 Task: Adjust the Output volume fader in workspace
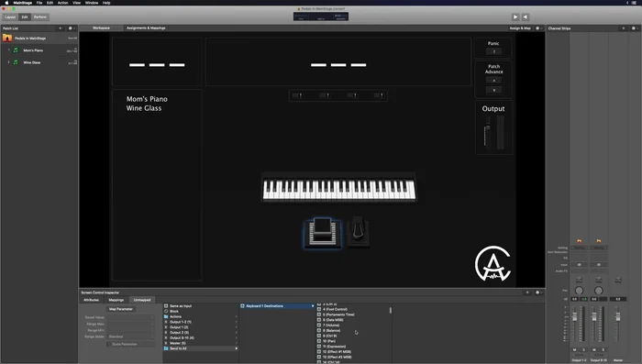tap(488, 127)
